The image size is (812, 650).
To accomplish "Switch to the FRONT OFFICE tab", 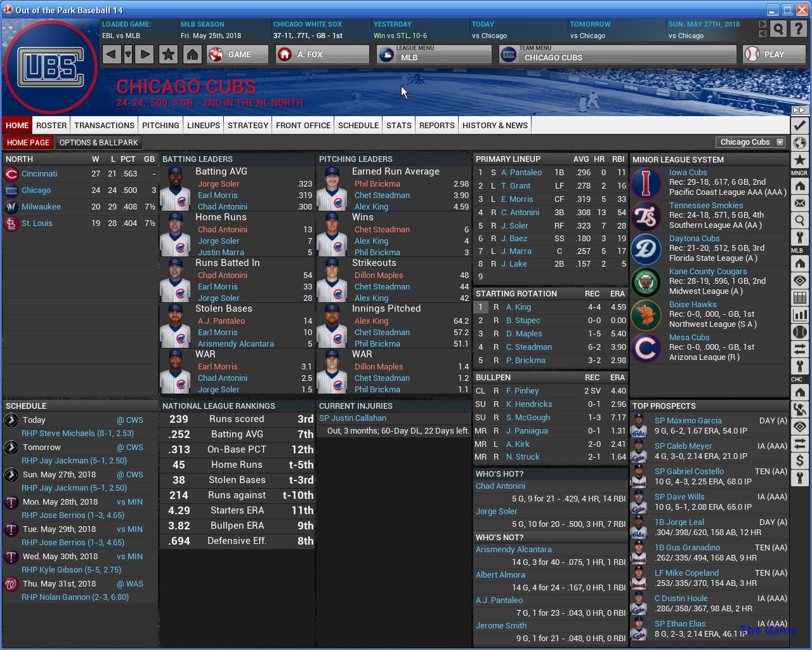I will click(303, 125).
